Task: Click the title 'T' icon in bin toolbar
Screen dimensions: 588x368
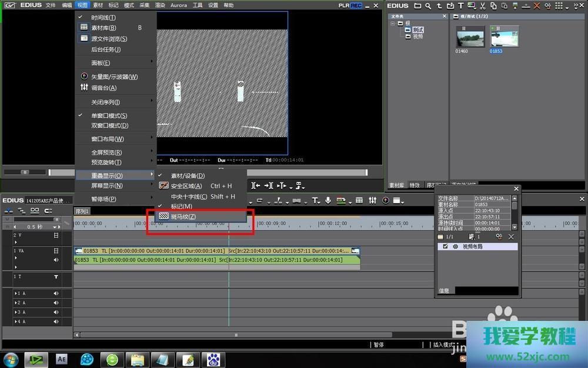Action: pyautogui.click(x=460, y=6)
